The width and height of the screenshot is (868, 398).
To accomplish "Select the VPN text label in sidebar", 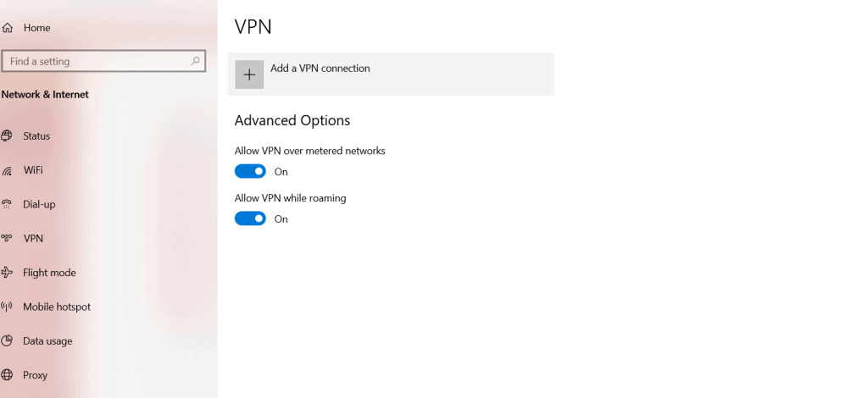I will click(33, 239).
